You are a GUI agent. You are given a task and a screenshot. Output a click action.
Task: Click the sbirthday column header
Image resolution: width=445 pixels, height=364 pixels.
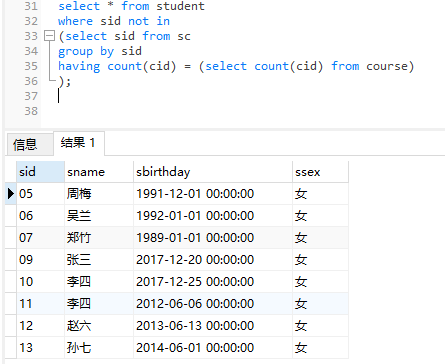[213, 172]
